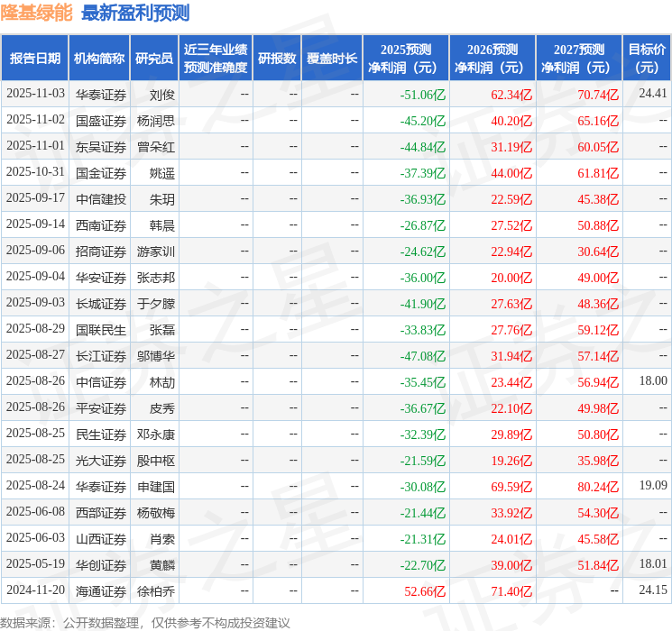This screenshot has height=631, width=672.
Task: Click the -51.06亿 forecast value
Action: 423,94
